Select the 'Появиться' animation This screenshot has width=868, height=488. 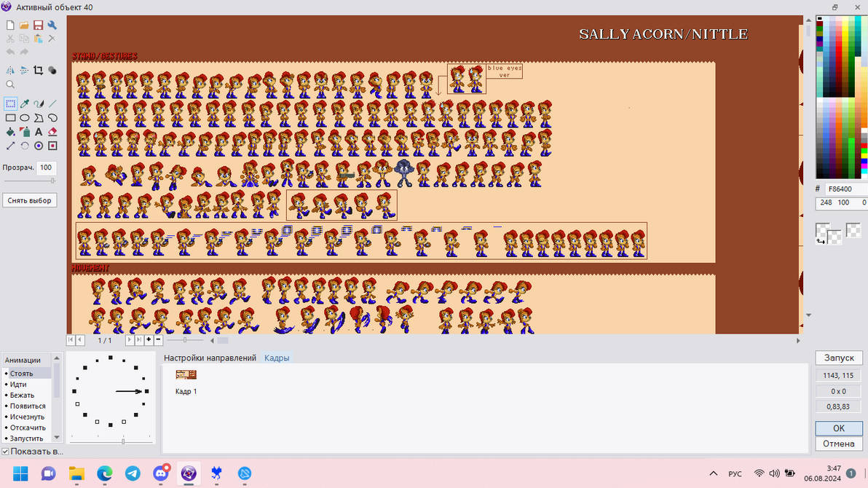[x=27, y=406]
